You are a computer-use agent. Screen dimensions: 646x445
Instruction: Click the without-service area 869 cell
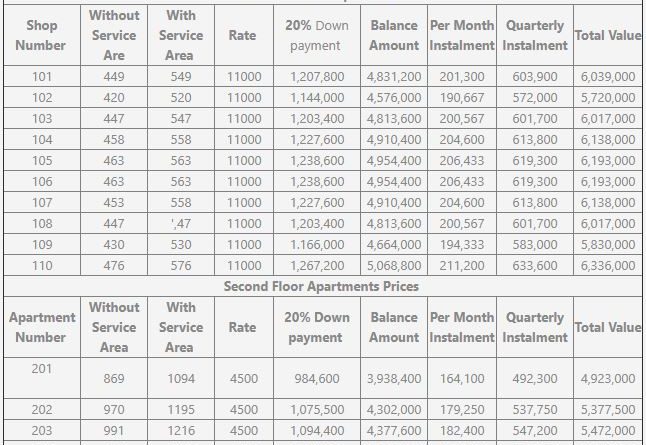pos(114,379)
